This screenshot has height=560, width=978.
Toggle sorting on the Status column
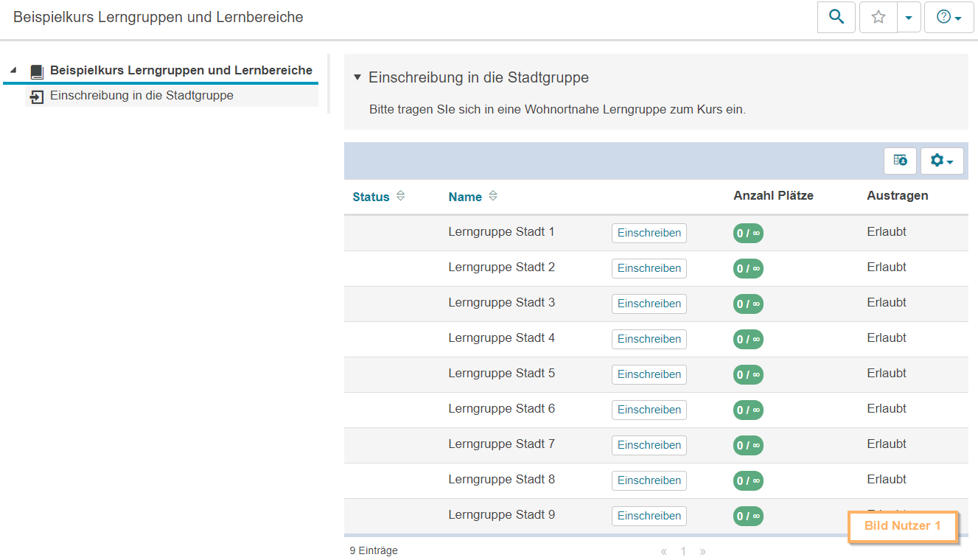pyautogui.click(x=400, y=196)
